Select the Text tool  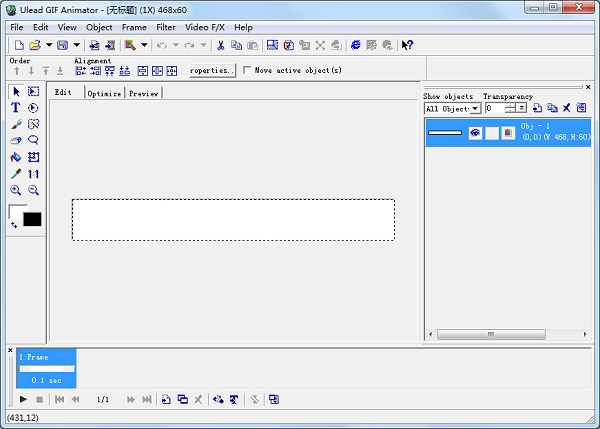click(16, 108)
